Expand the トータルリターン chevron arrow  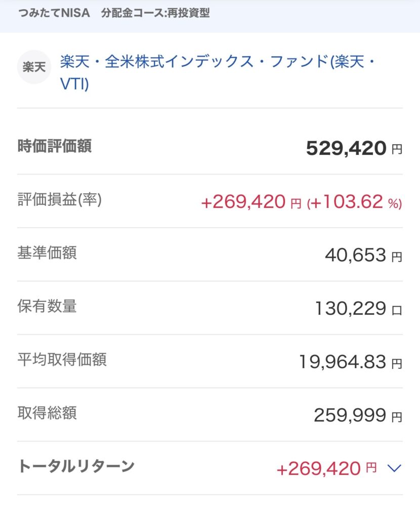click(394, 468)
